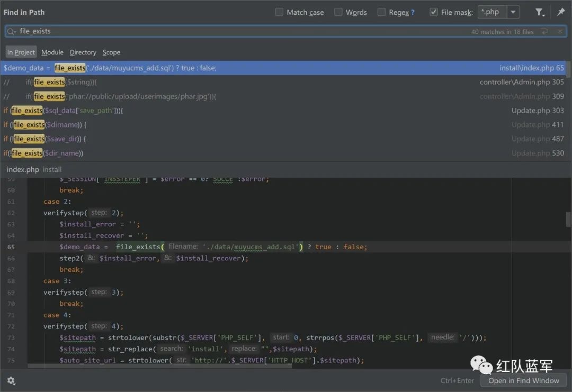Click step2( call on line 66
The image size is (572, 392).
tap(71, 258)
